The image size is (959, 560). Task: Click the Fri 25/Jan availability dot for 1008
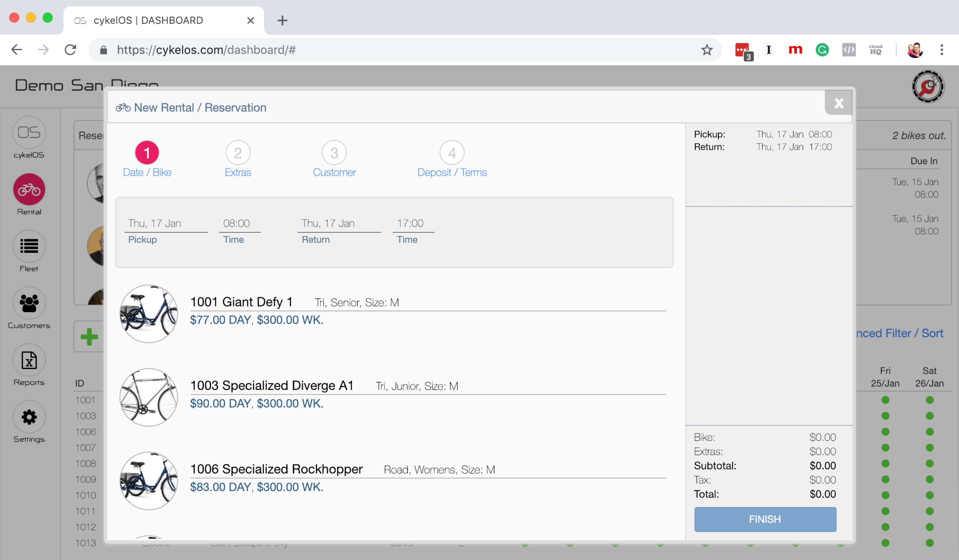[x=885, y=464]
